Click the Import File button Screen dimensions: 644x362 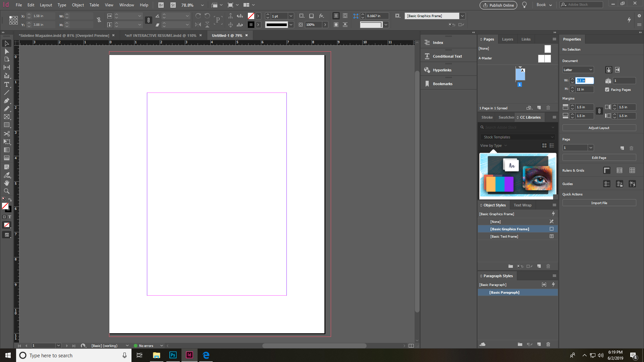pyautogui.click(x=599, y=203)
